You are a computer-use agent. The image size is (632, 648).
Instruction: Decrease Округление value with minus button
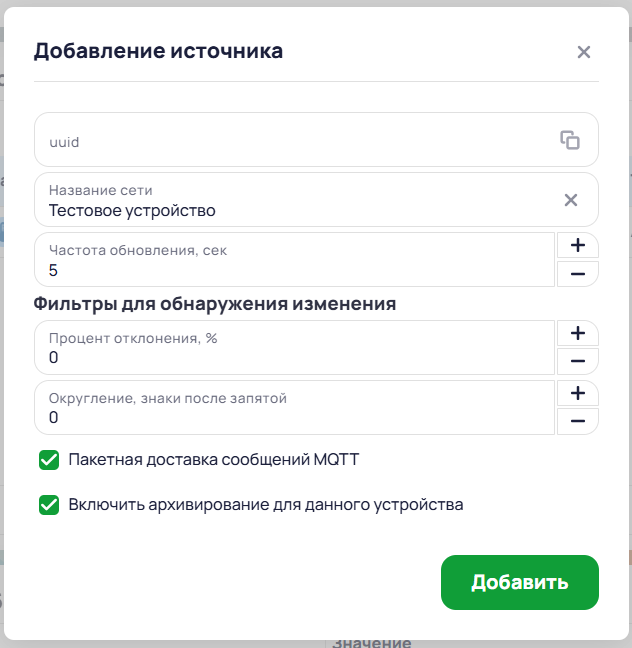[578, 421]
